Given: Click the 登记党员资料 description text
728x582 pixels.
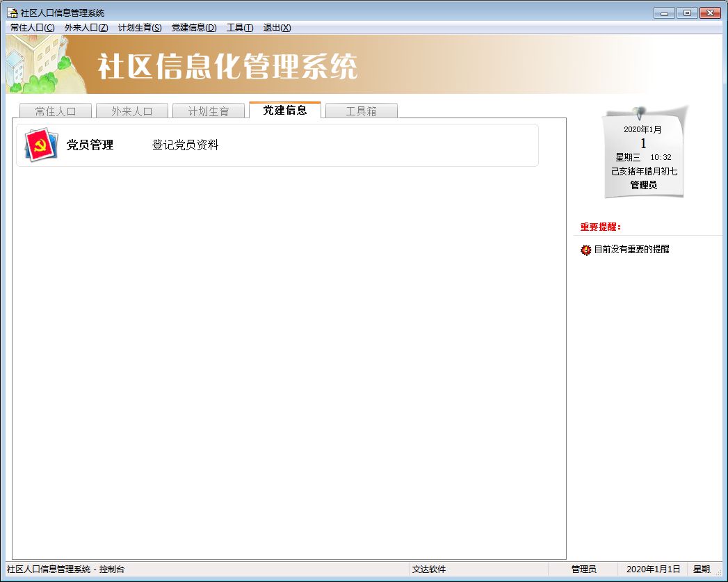Looking at the screenshot, I should tap(186, 145).
